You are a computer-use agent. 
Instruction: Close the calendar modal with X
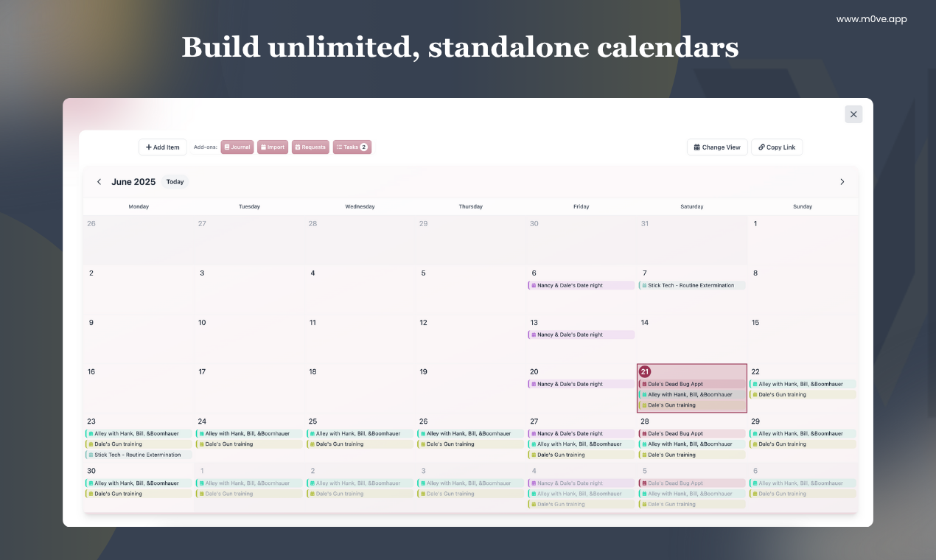pos(853,114)
